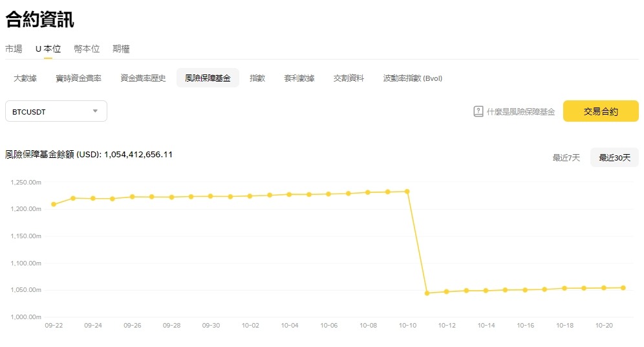Click the 10-11 data point at the drop
Screen dimensions: 644x347
(427, 293)
